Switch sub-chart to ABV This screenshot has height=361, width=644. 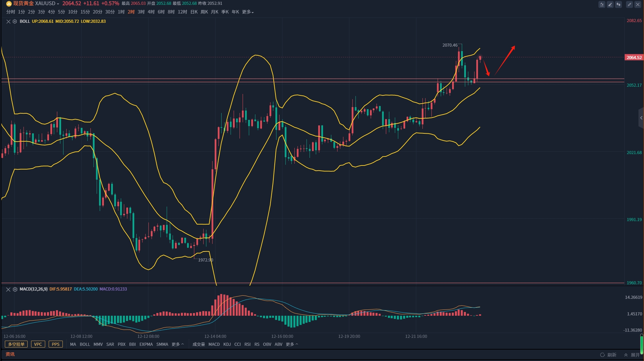(x=279, y=344)
